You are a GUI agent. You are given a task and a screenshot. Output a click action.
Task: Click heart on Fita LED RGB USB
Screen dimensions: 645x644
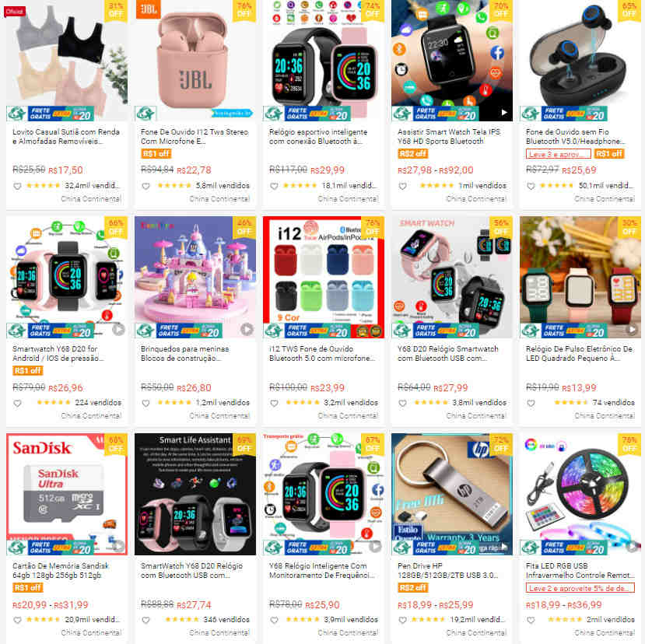coord(531,620)
